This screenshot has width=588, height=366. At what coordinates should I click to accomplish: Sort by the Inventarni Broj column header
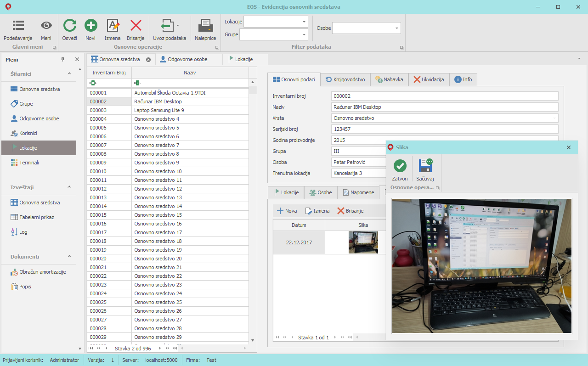point(109,73)
